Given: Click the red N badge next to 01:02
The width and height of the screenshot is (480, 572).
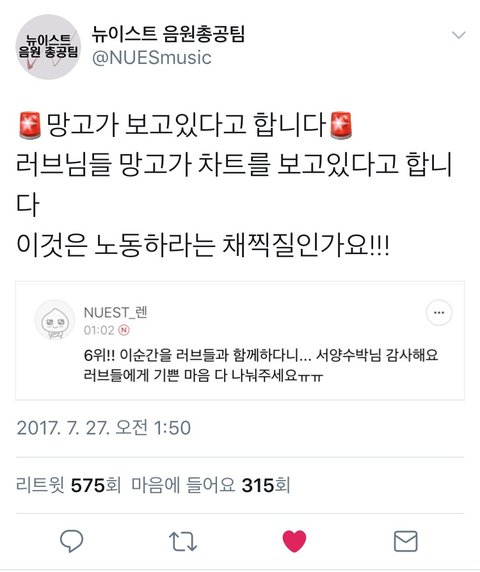Looking at the screenshot, I should point(124,330).
